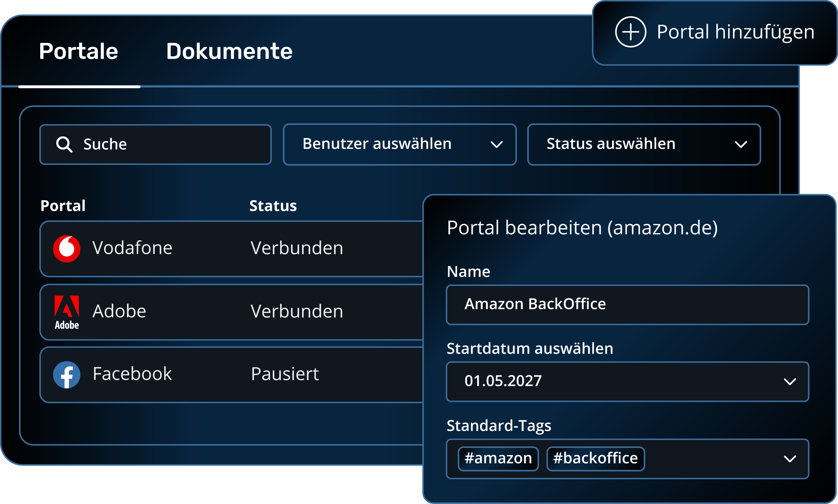Image resolution: width=838 pixels, height=504 pixels.
Task: Select the Vodafone portal name
Action: point(132,248)
